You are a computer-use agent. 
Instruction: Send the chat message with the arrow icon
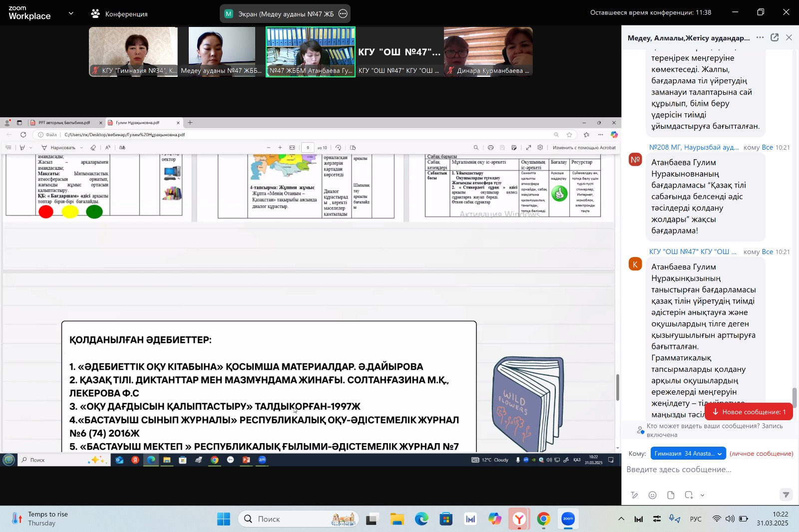(x=786, y=495)
